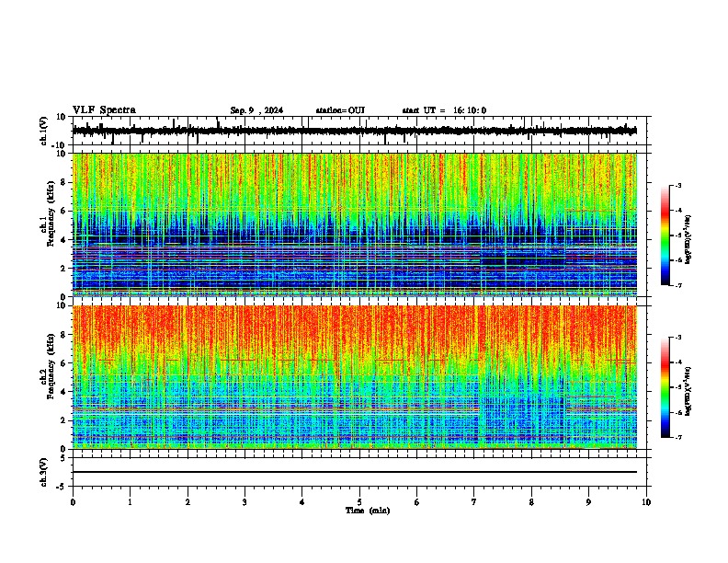
Task: Click the time axis tick label '10'
Action: click(x=646, y=502)
